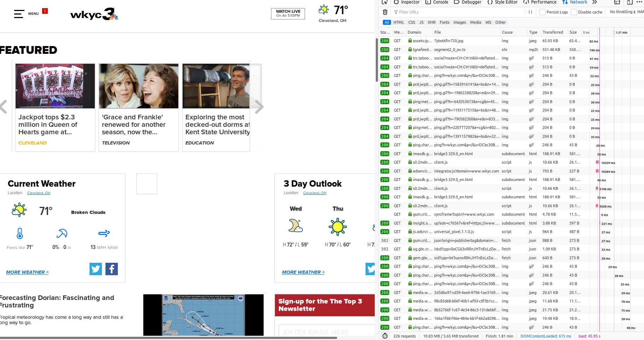This screenshot has height=340, width=644.
Task: Open the No throttling dropdown
Action: coord(622,12)
